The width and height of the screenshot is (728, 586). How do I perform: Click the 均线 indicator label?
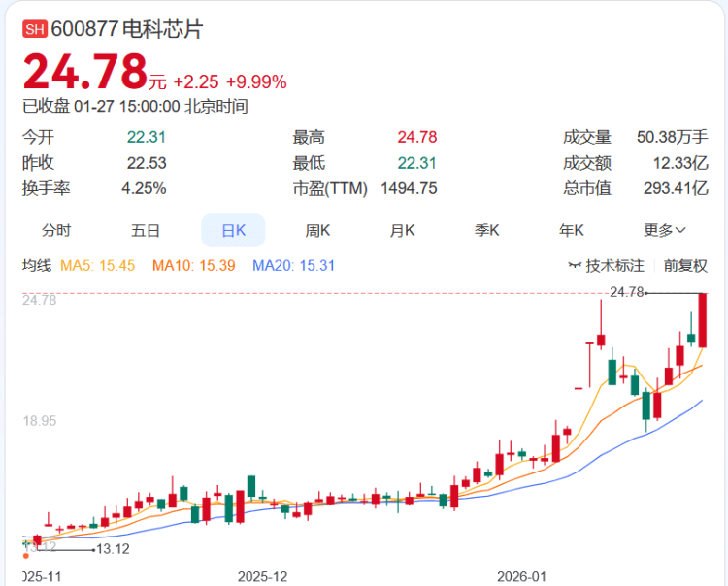pyautogui.click(x=36, y=265)
